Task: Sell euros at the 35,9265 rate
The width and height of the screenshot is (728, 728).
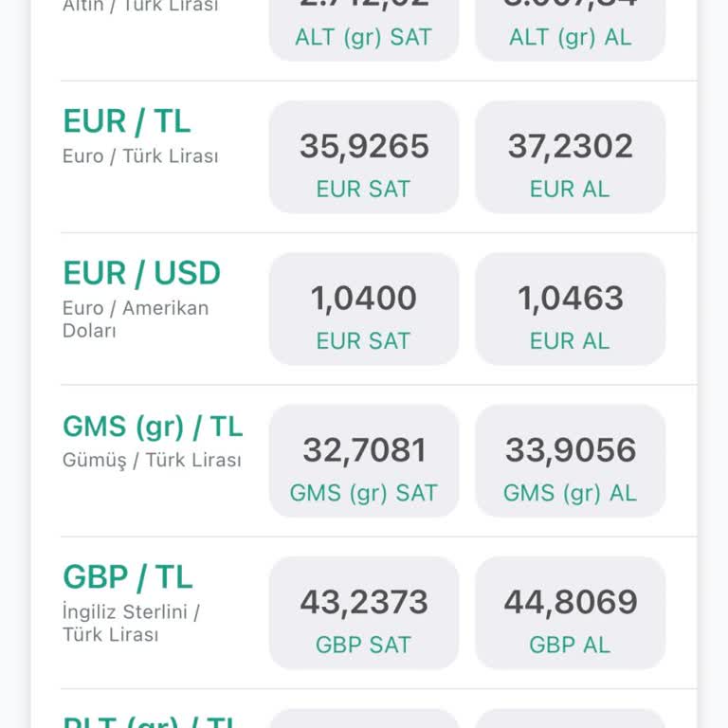Action: 364,157
